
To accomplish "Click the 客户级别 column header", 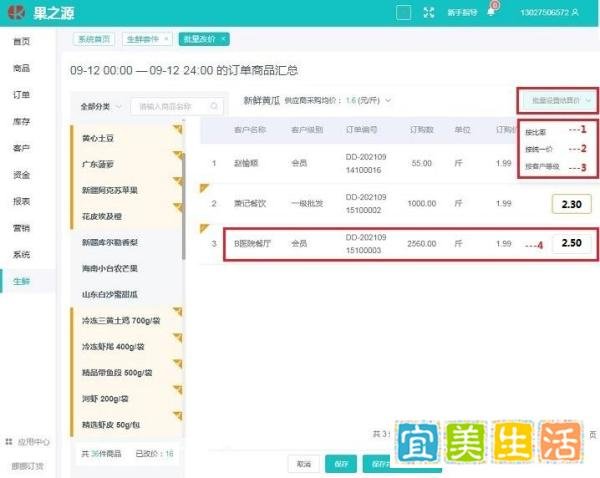I will point(307,130).
